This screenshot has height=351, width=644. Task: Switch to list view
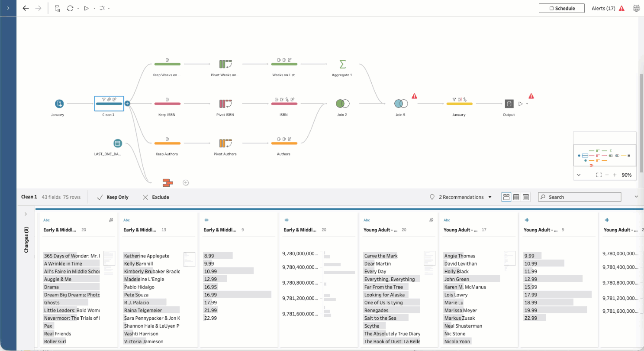click(526, 197)
